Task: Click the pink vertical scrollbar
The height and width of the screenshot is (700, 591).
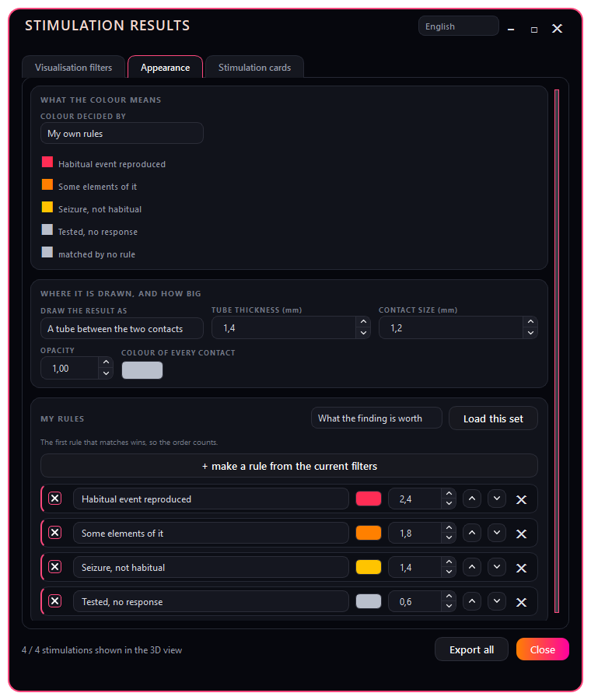Action: point(557,351)
